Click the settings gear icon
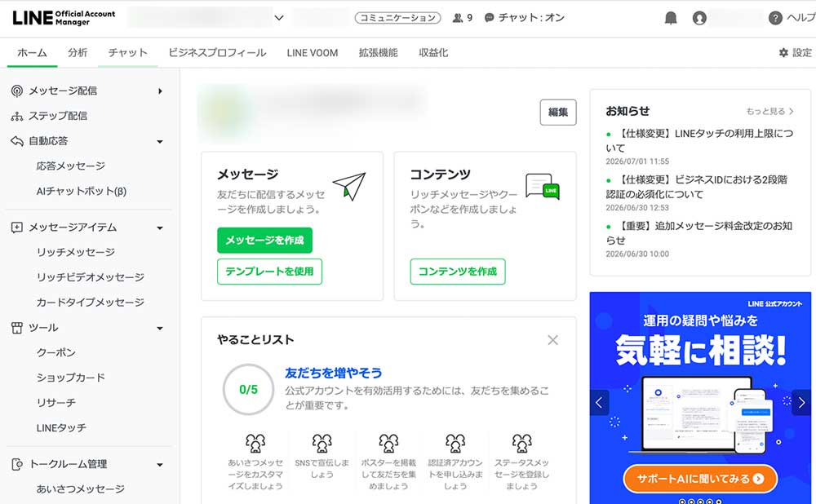Screen dimensions: 816x504 coord(783,52)
